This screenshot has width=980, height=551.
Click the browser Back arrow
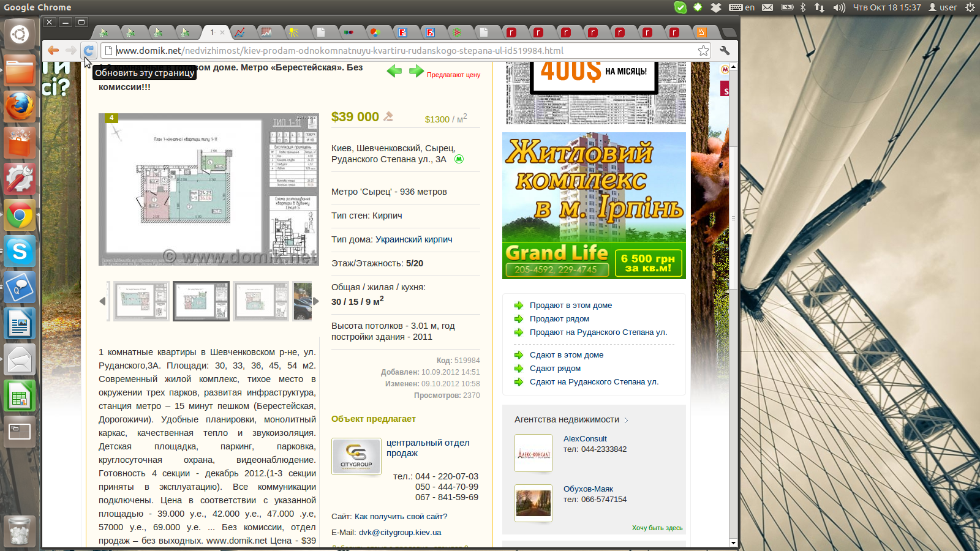coord(53,51)
